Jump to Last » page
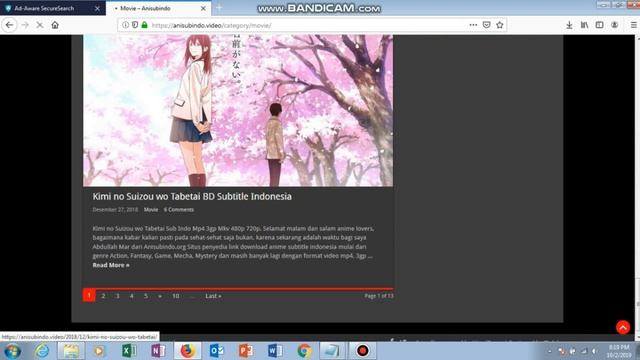The width and height of the screenshot is (640, 360). [213, 296]
